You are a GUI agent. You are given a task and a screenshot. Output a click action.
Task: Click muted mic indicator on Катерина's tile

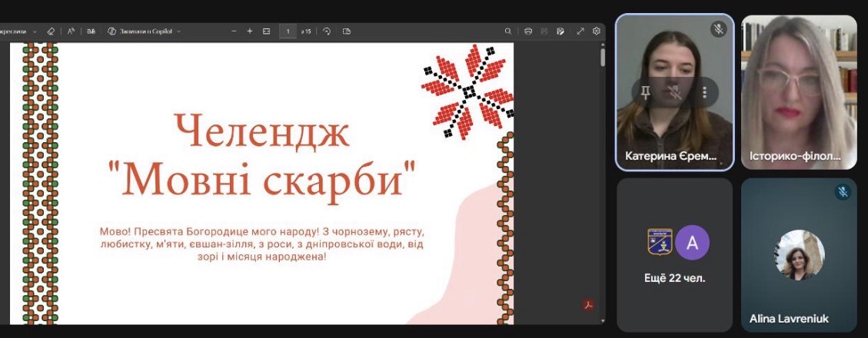[x=719, y=29]
